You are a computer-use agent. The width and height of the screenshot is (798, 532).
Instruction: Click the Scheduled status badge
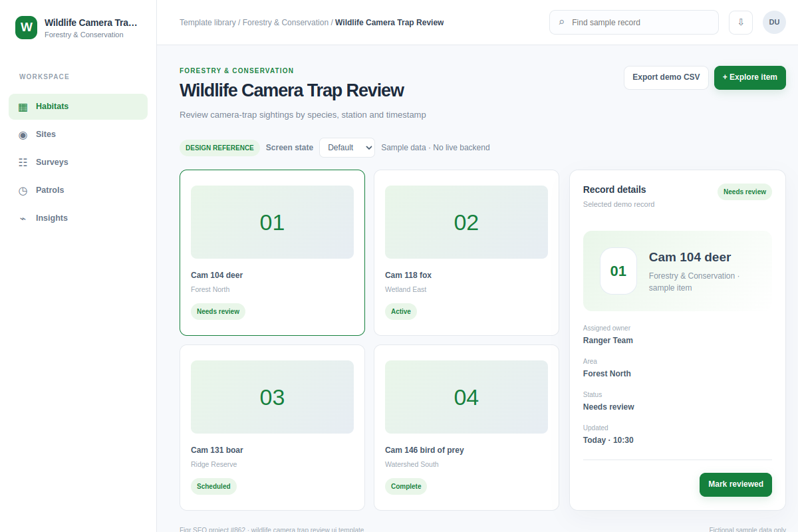click(x=213, y=486)
